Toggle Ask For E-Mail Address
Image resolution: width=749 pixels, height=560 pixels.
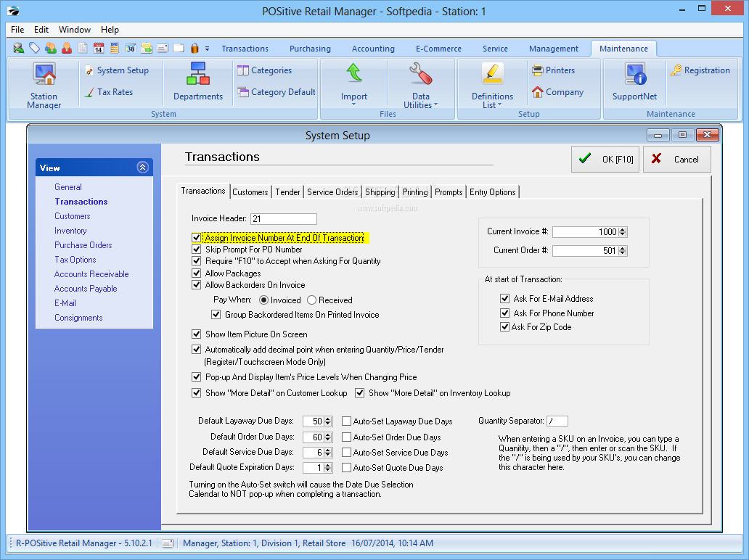[x=504, y=298]
